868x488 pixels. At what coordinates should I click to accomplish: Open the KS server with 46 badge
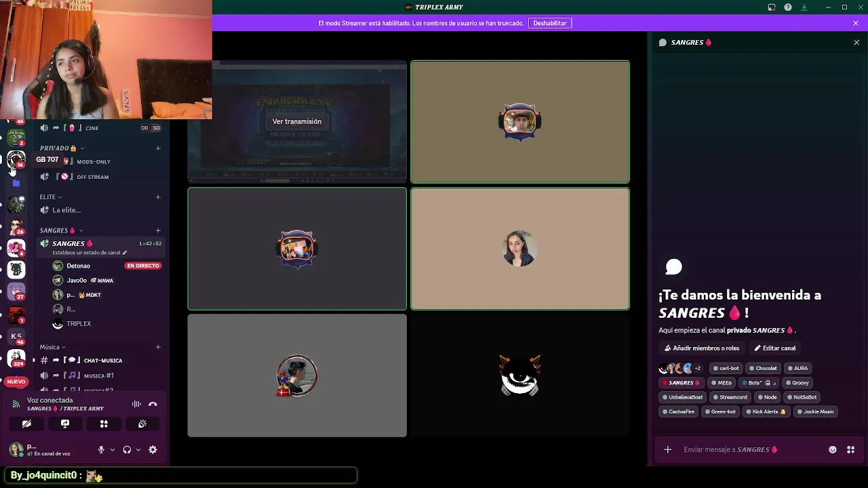point(16,337)
